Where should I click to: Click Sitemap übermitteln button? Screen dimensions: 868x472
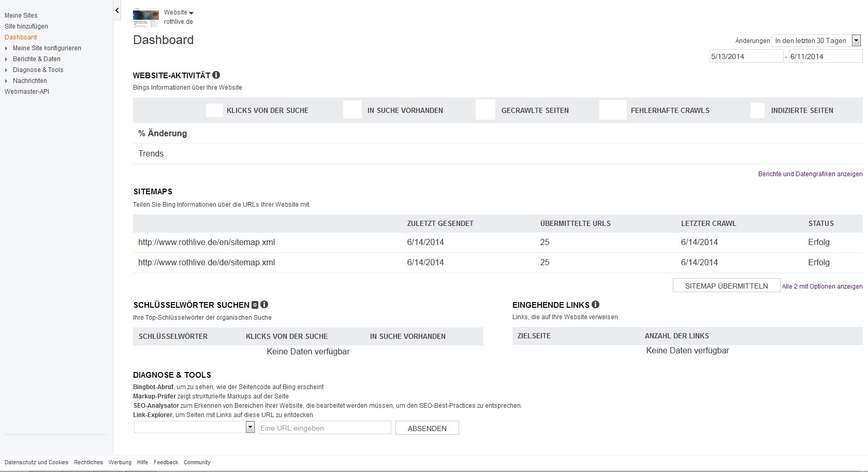[x=727, y=286]
